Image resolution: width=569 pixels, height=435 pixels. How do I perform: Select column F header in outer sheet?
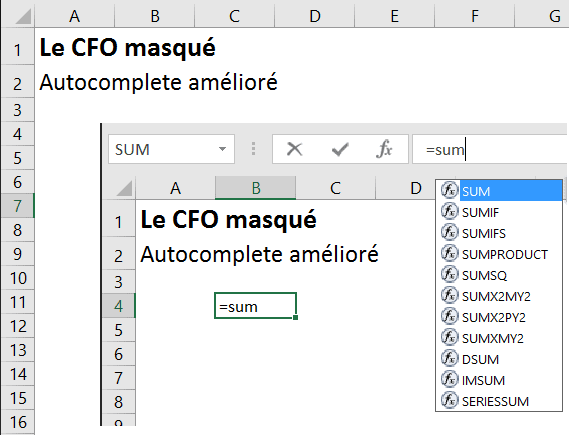[x=475, y=16]
